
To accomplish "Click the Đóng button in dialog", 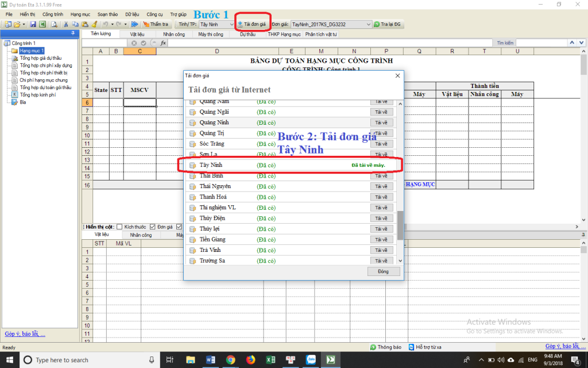I will 384,271.
